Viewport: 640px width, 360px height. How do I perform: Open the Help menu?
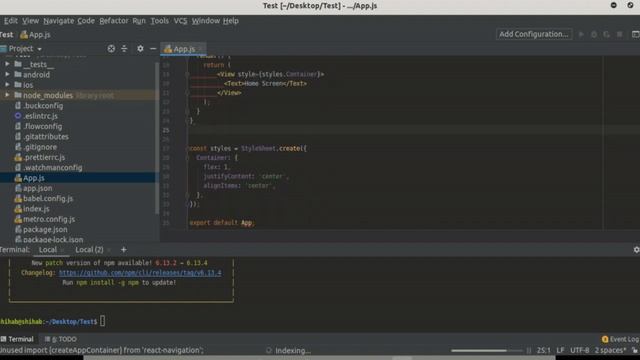[231, 21]
